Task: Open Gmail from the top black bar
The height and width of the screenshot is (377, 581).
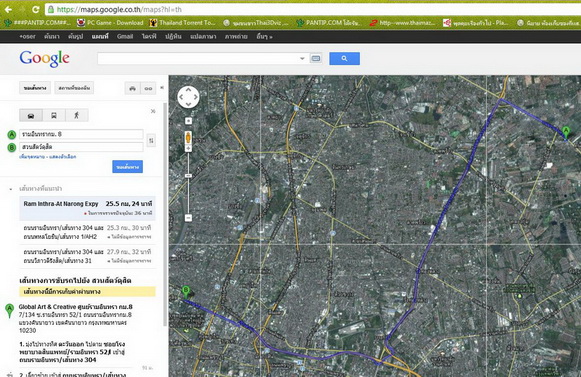Action: (125, 36)
